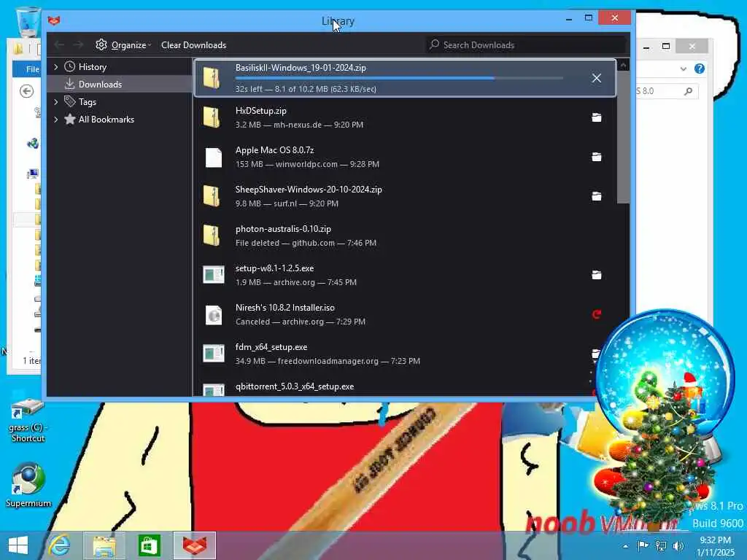This screenshot has height=560, width=747.
Task: Click the volume icon in system tray
Action: pos(678,545)
